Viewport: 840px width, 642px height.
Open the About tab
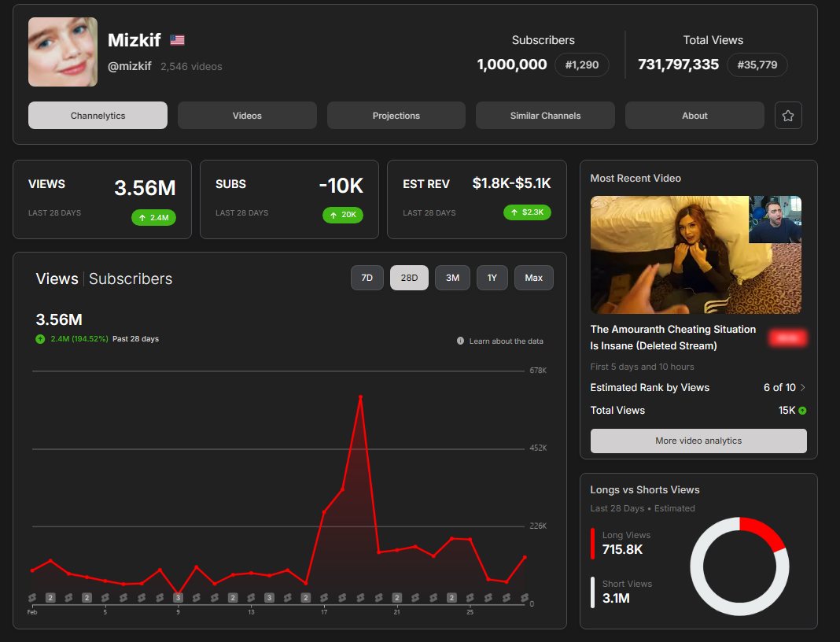point(694,115)
